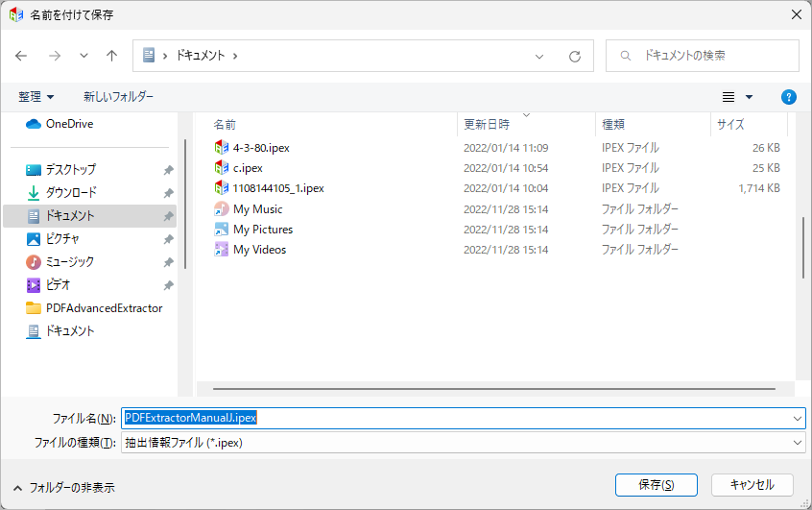Click My Pictures folder icon
Image resolution: width=812 pixels, height=510 pixels.
[222, 230]
